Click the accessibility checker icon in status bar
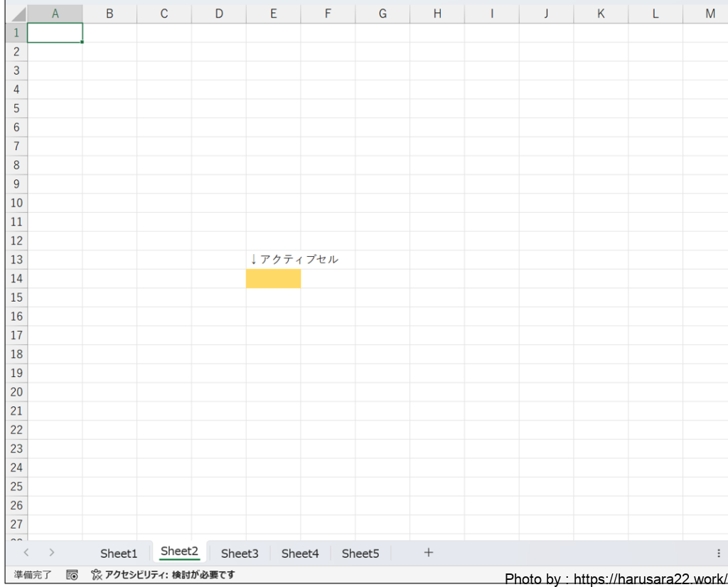728x587 pixels. [x=97, y=575]
